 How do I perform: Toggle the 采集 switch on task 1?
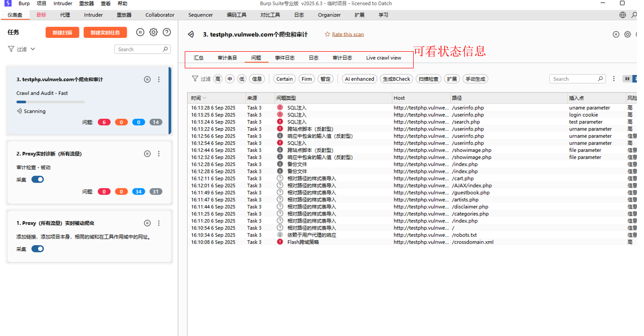point(38,249)
